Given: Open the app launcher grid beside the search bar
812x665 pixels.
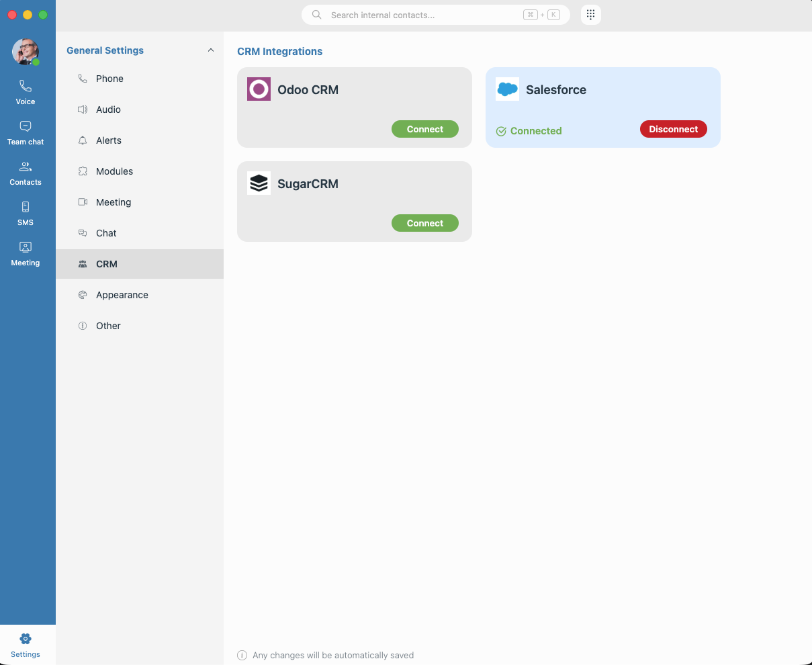Looking at the screenshot, I should click(x=590, y=14).
